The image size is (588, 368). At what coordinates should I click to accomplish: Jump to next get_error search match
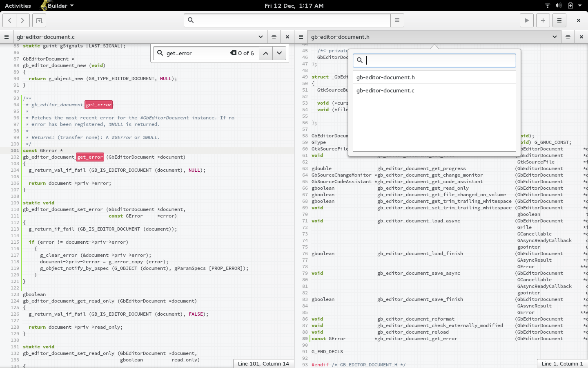(x=279, y=53)
